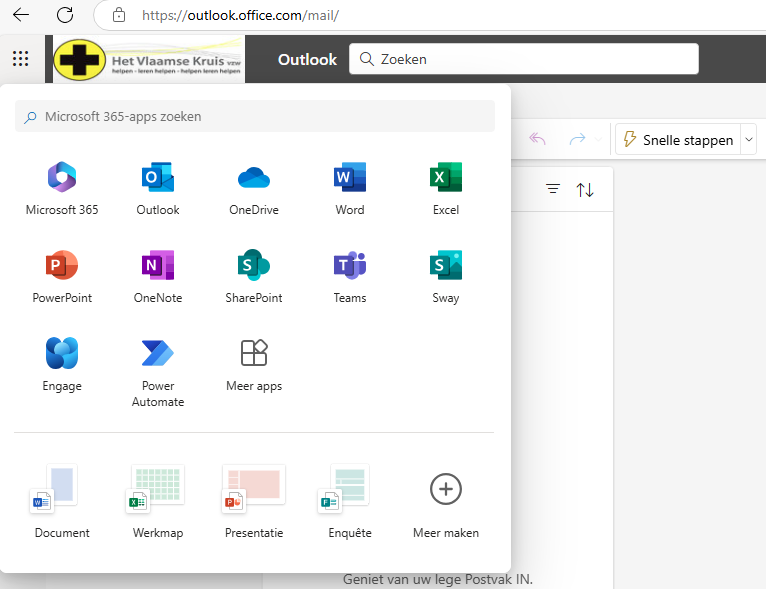766x589 pixels.
Task: Click the Outlook title in header
Action: 307,60
